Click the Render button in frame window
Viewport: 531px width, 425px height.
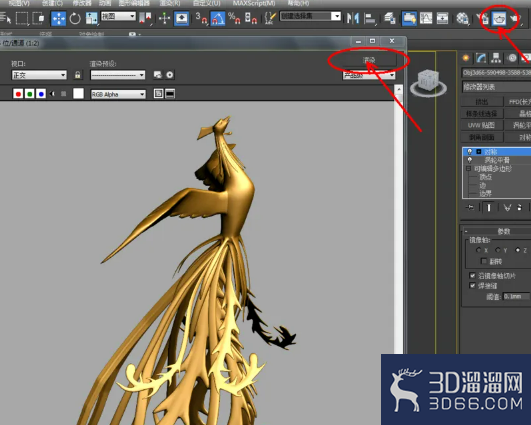pyautogui.click(x=369, y=60)
